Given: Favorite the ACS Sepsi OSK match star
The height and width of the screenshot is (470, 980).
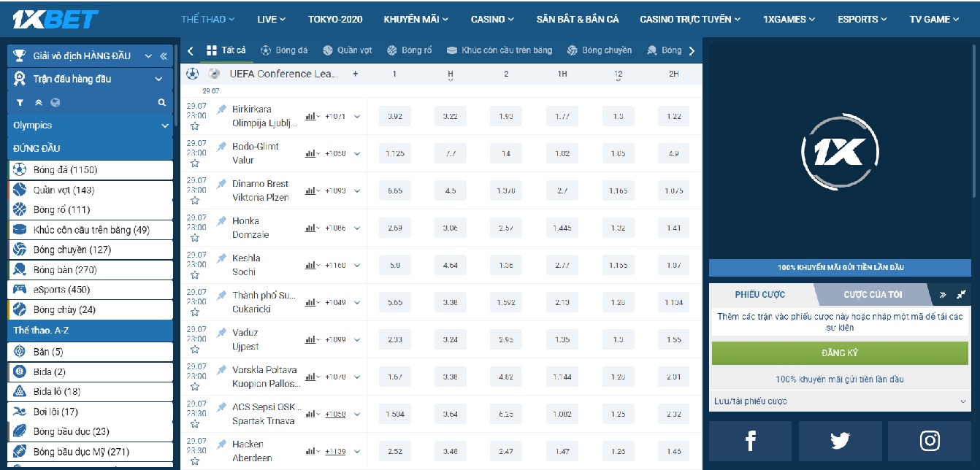Looking at the screenshot, I should pos(195,424).
